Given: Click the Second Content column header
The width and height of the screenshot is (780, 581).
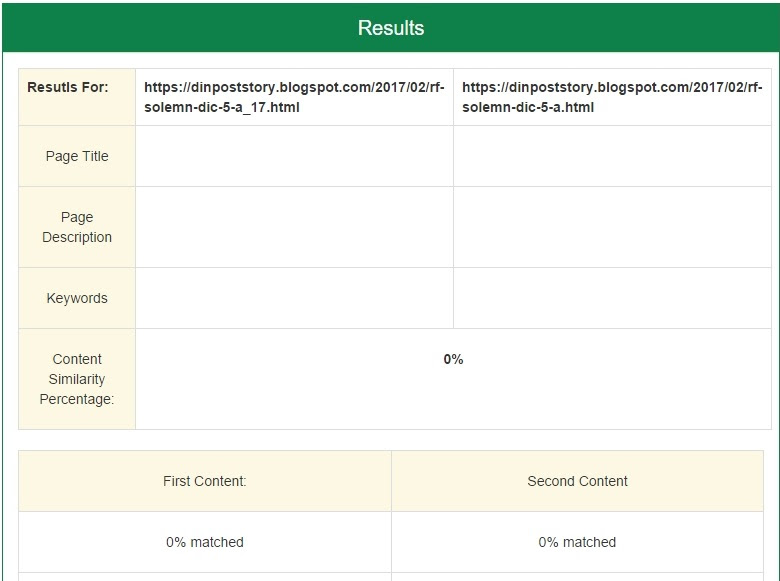Looking at the screenshot, I should (x=577, y=481).
